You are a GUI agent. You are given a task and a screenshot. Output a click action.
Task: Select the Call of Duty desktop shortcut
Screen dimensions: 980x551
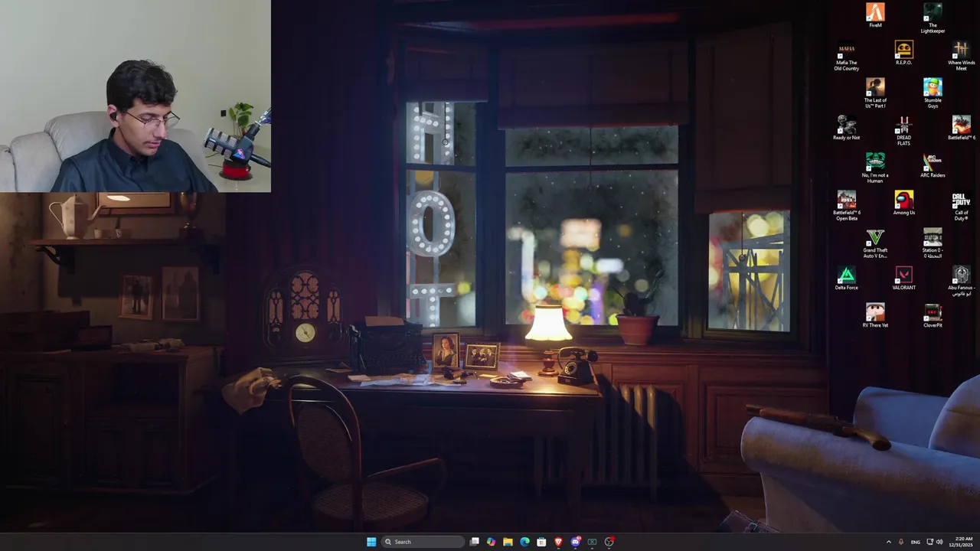click(x=962, y=206)
